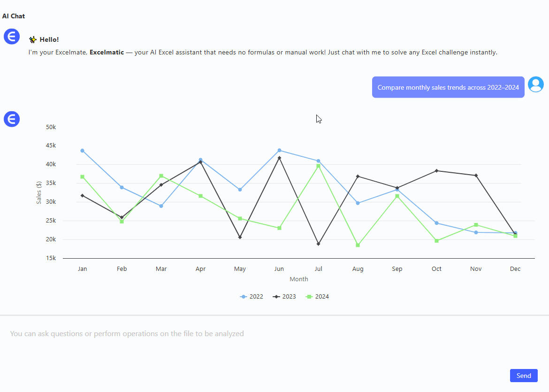Click the 2022 January data point
The image size is (549, 392).
pos(82,151)
